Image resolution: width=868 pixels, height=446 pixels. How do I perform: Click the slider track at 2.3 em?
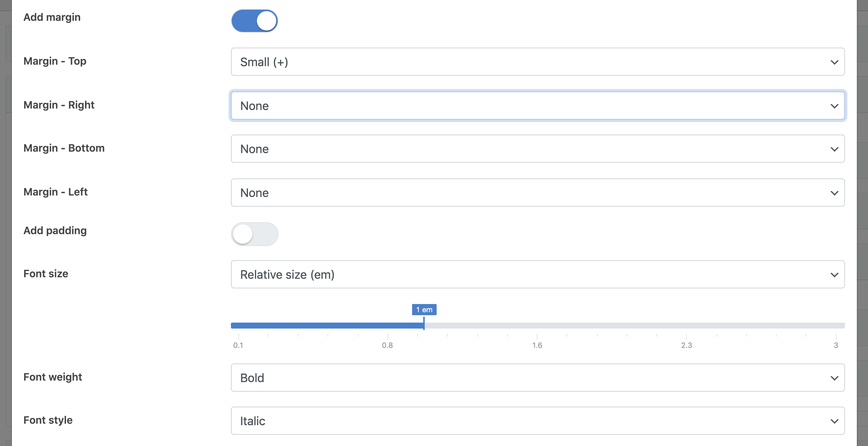(686, 326)
